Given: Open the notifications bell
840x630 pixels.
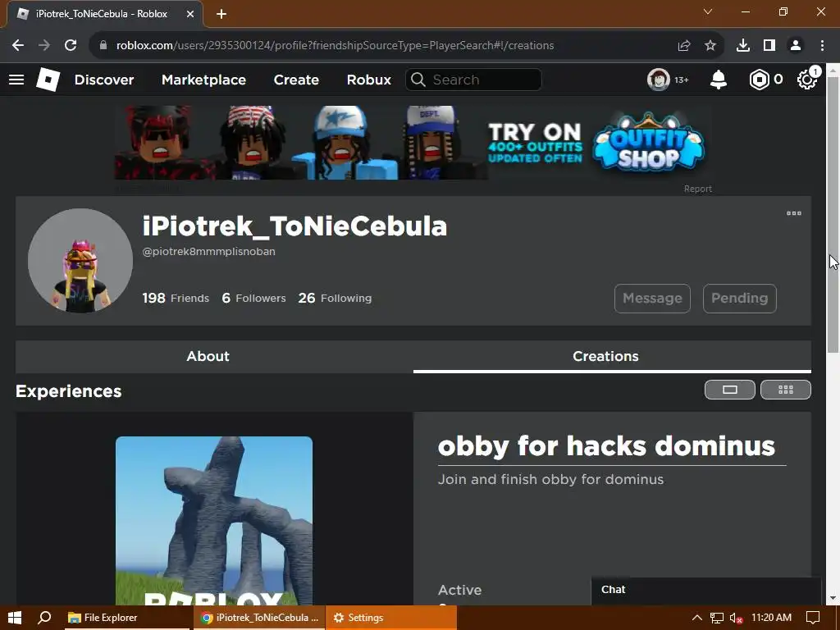Looking at the screenshot, I should (719, 80).
